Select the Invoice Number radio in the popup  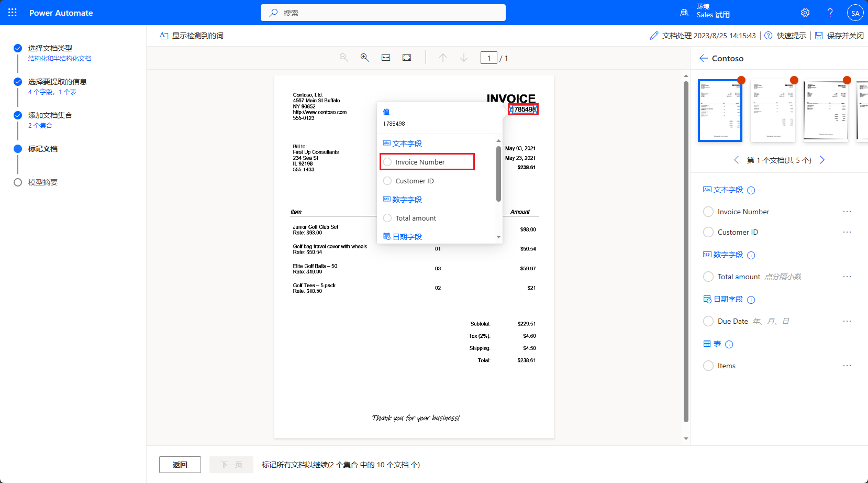[x=387, y=162]
